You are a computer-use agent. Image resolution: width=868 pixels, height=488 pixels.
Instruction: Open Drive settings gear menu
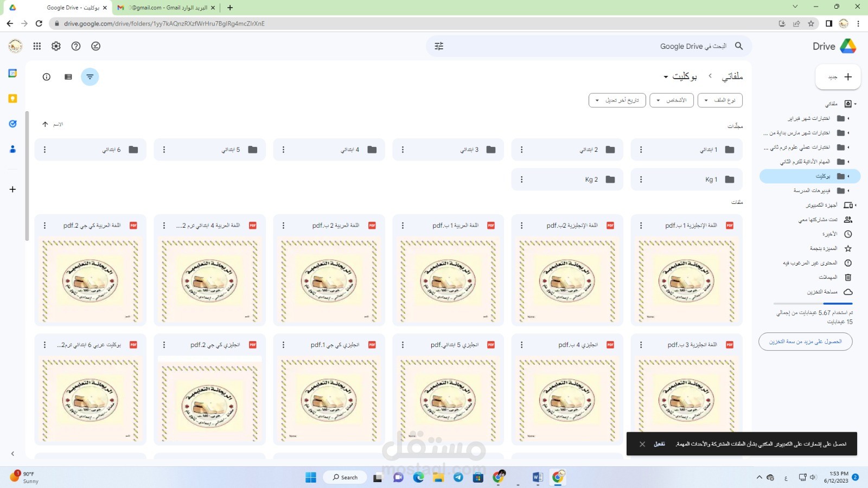(56, 46)
